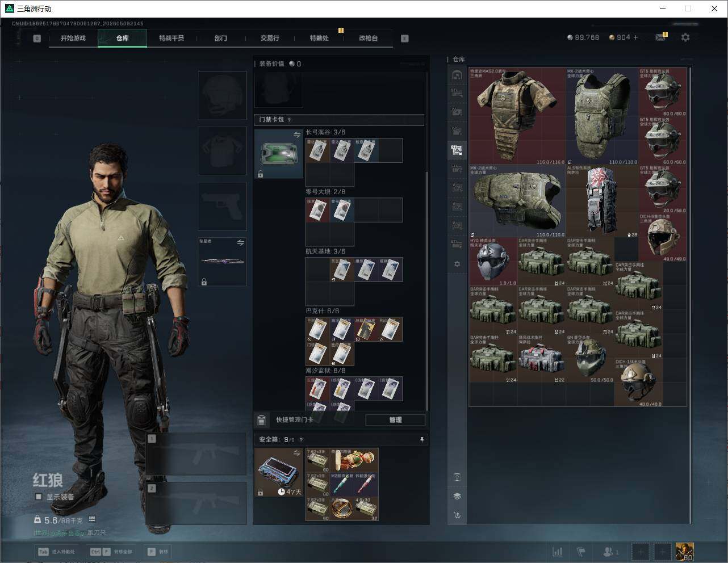Switch to the 特勤处 tab
This screenshot has height=563, width=728.
[x=319, y=38]
